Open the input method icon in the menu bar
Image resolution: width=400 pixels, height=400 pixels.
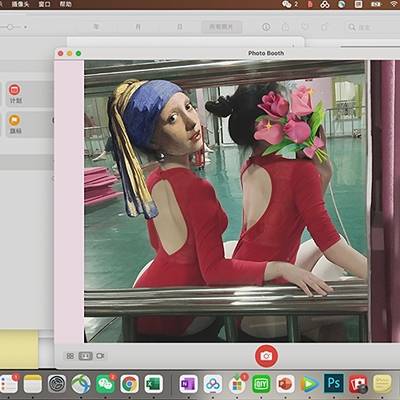(x=358, y=4)
